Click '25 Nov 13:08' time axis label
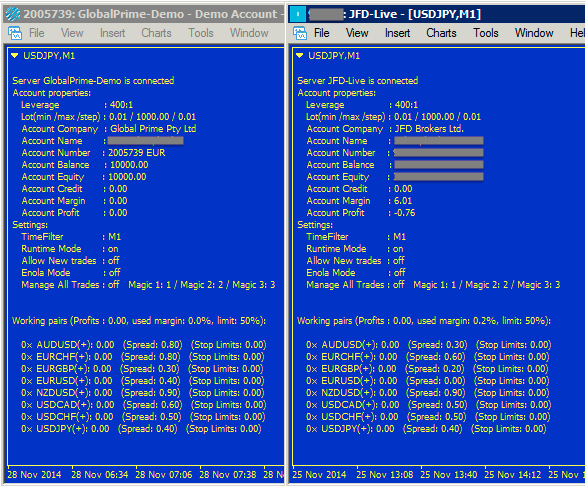This screenshot has height=486, width=585. (385, 474)
